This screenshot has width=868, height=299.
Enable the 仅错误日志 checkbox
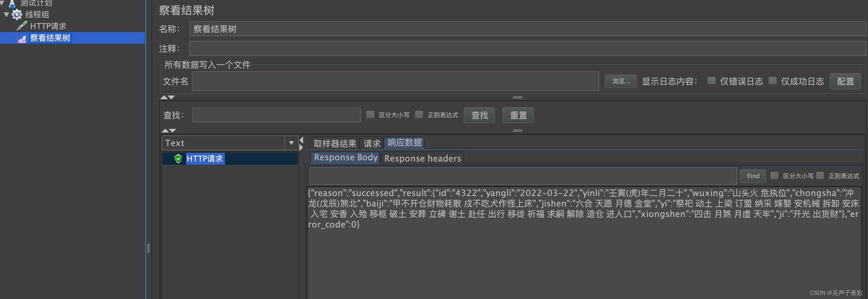pyautogui.click(x=711, y=81)
